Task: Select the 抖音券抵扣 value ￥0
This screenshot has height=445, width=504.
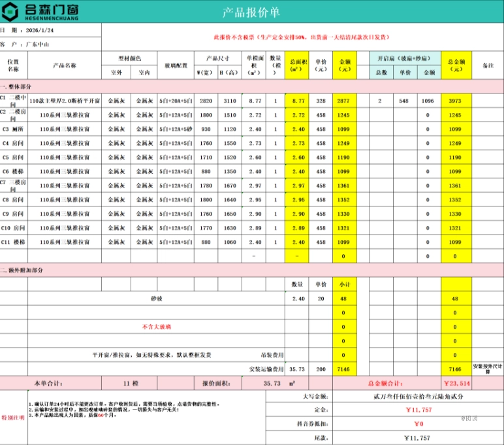Action: pos(415,424)
